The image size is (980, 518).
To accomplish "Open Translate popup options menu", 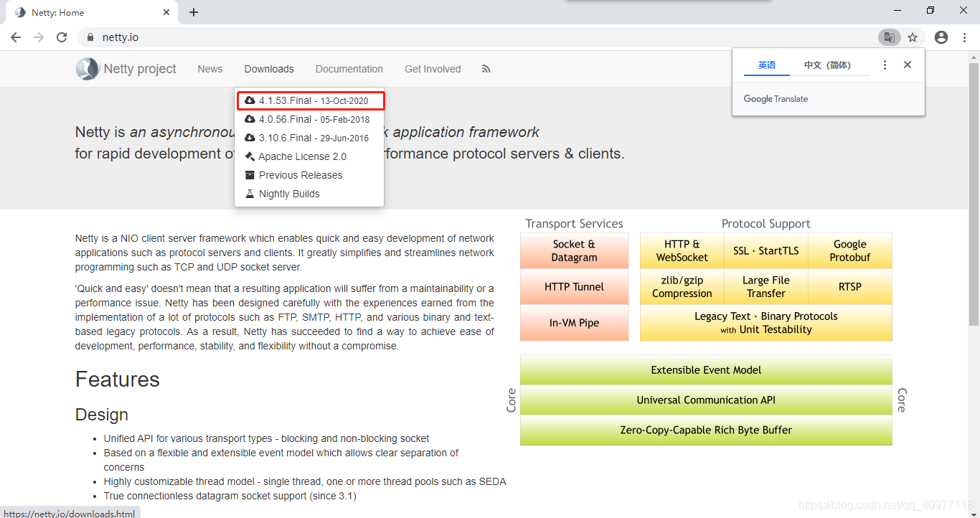I will pyautogui.click(x=885, y=65).
